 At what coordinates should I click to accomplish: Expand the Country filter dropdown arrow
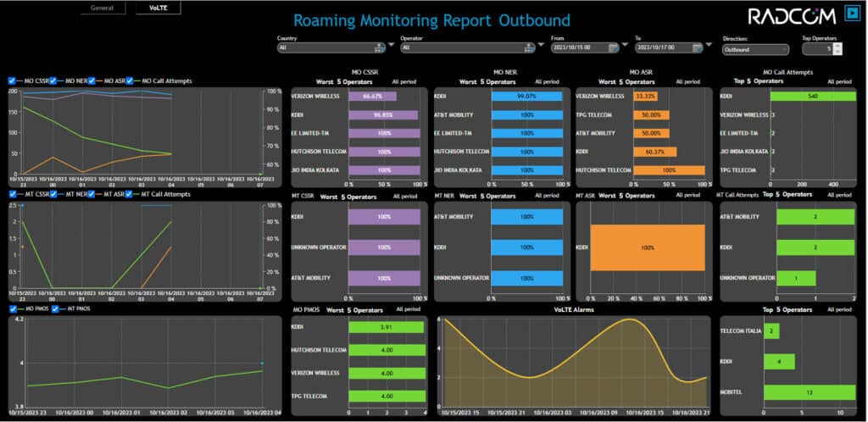pos(391,45)
